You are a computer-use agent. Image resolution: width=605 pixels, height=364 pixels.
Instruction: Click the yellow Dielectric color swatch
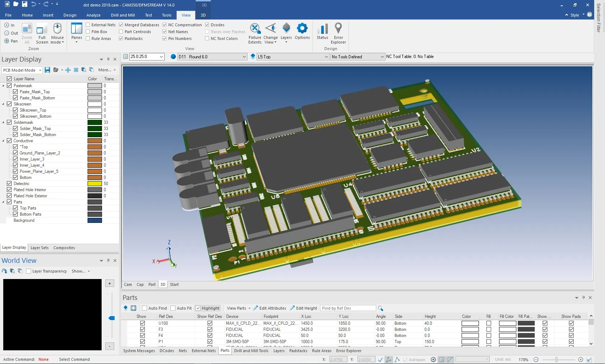coord(95,184)
